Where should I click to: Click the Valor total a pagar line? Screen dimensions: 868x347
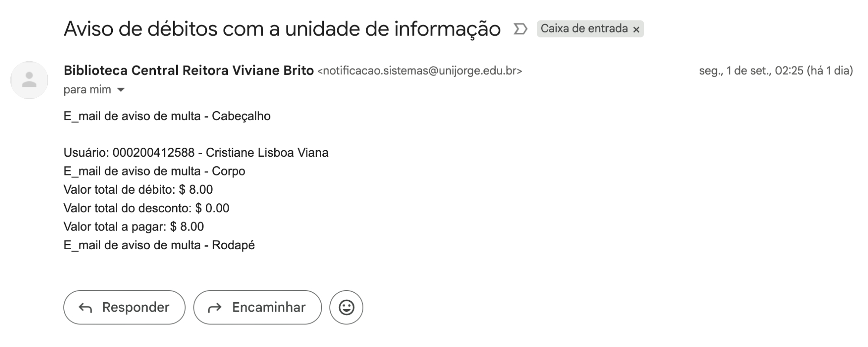pos(134,227)
